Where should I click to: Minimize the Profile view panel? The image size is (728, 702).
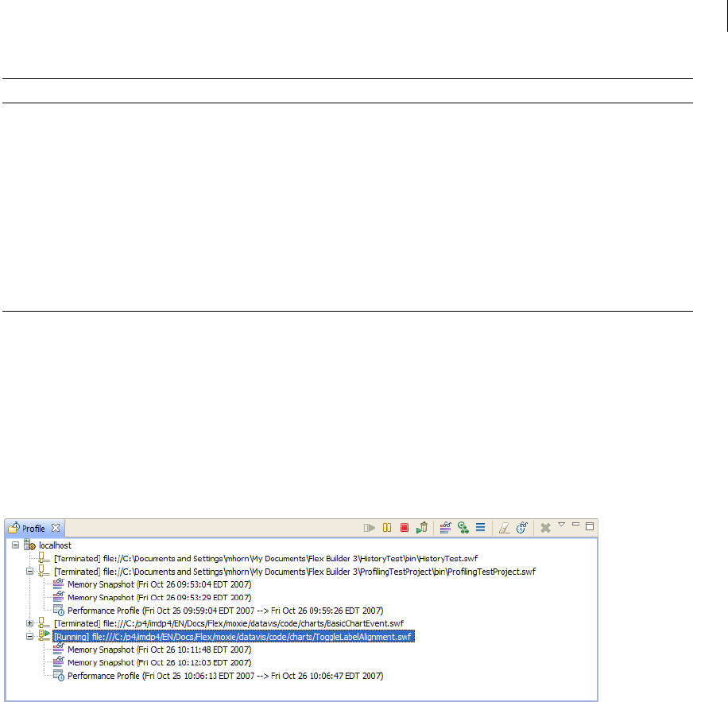(x=575, y=524)
